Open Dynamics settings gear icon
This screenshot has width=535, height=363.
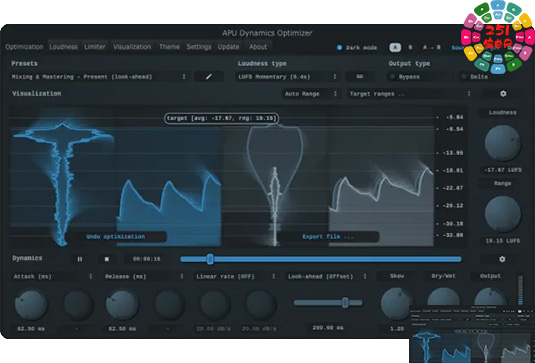(x=502, y=259)
